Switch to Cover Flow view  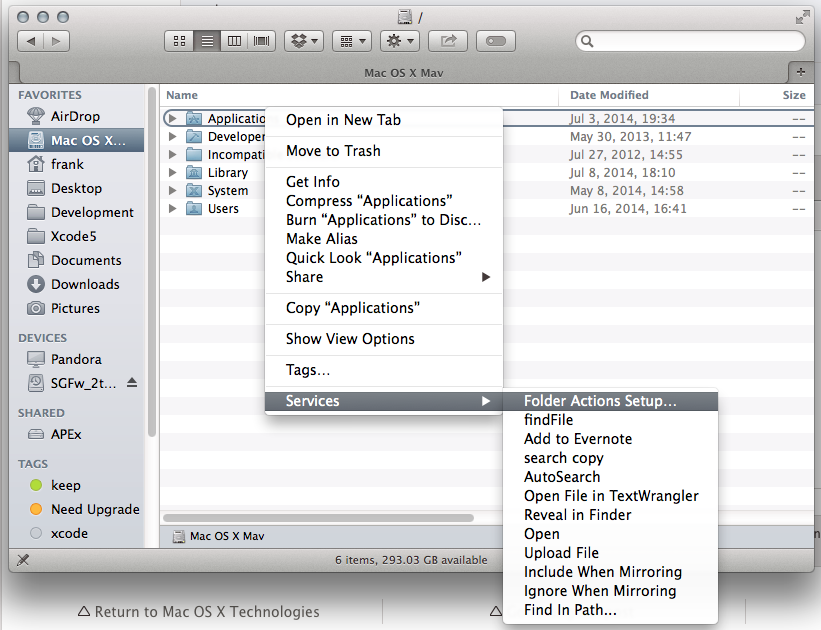click(261, 41)
